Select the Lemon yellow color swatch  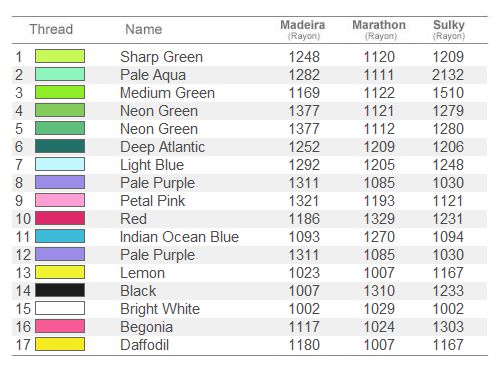point(60,272)
